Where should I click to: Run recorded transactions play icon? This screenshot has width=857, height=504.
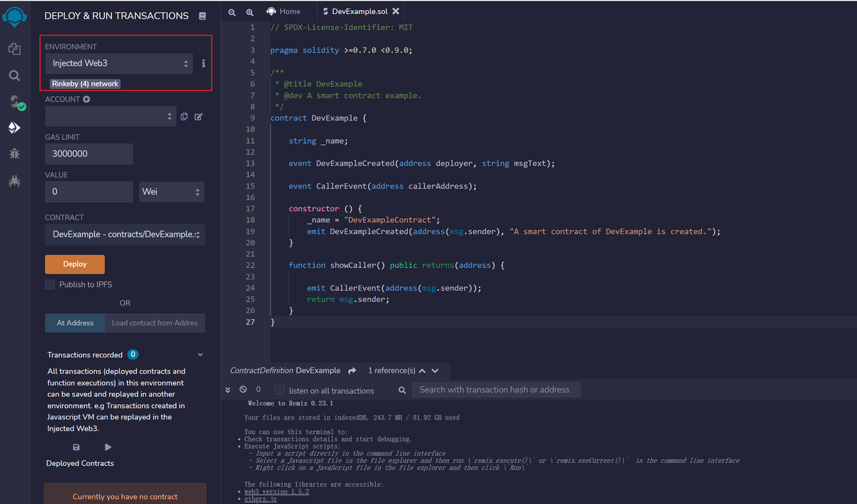108,447
